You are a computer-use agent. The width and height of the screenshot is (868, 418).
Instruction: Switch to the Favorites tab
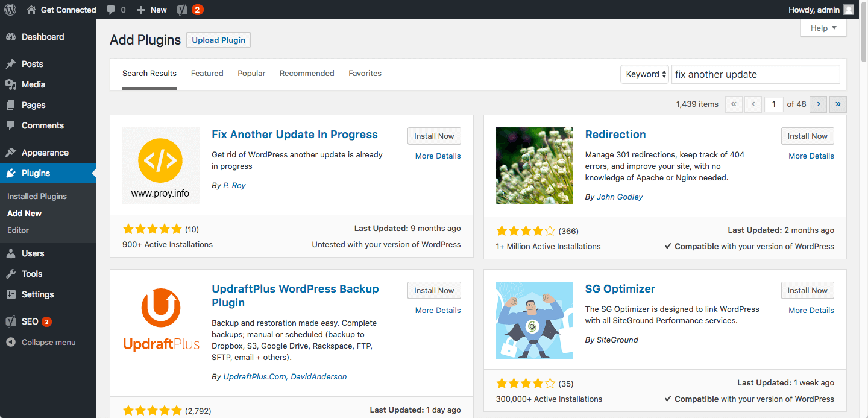(x=365, y=74)
